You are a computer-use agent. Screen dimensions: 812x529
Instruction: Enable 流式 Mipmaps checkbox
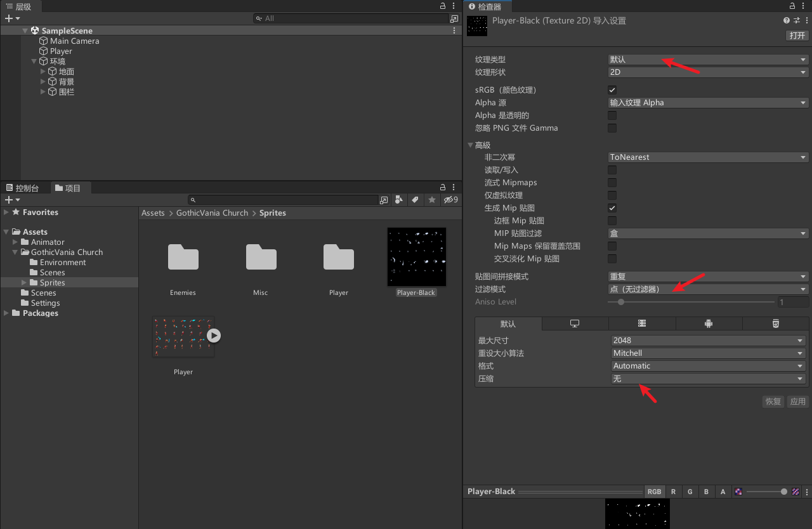(x=612, y=183)
